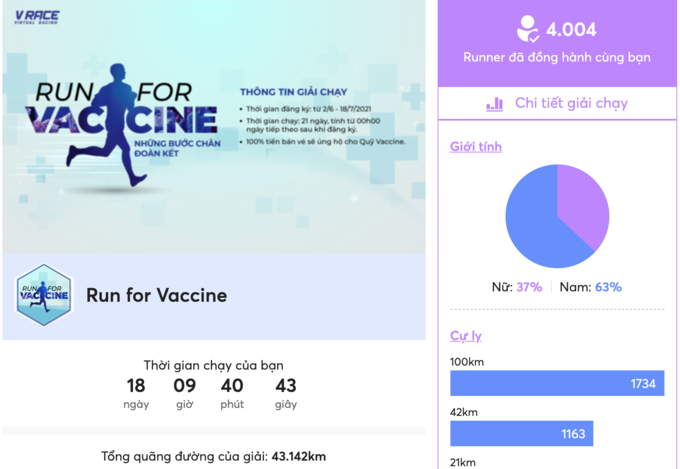Click the runner count person icon
This screenshot has height=469, width=680.
(x=527, y=29)
